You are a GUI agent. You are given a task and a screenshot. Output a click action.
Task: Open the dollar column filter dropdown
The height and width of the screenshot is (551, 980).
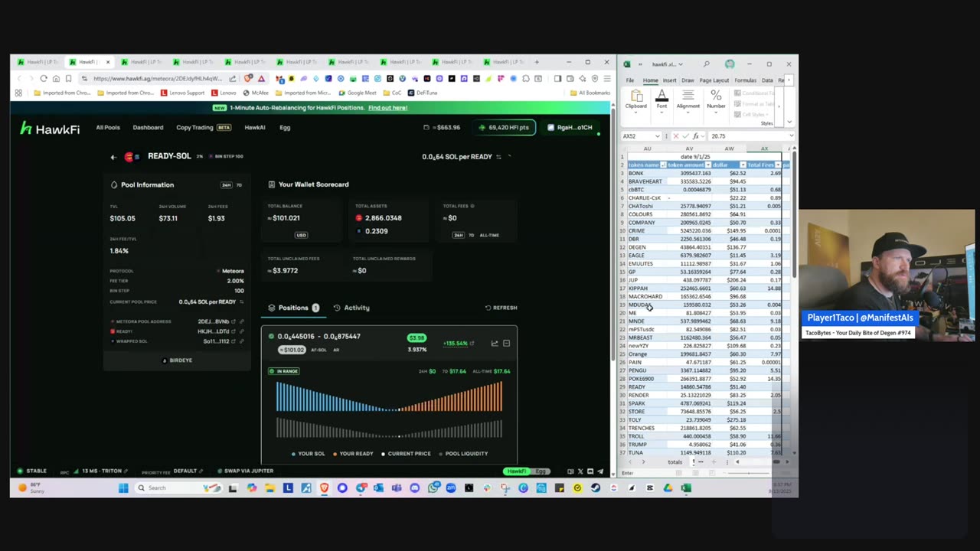pos(743,165)
